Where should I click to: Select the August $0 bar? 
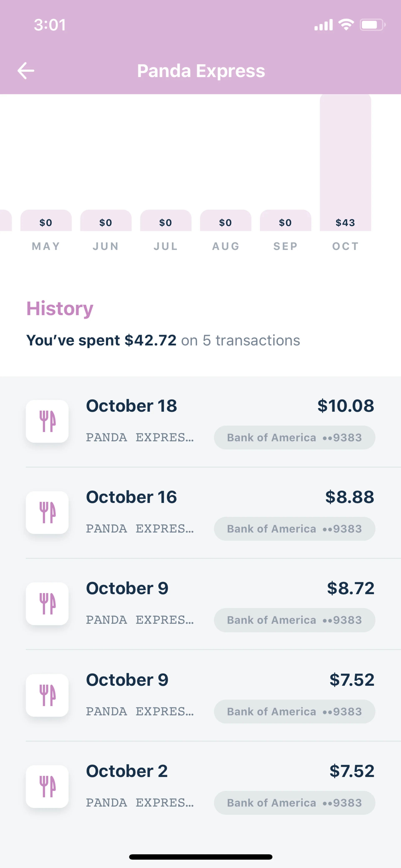pos(225,221)
